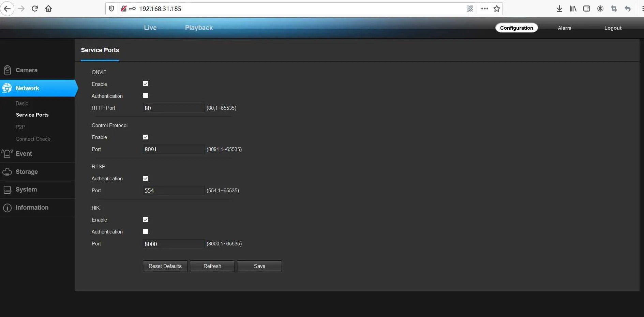The height and width of the screenshot is (317, 644).
Task: Open the library bookshelf icon
Action: 573,9
